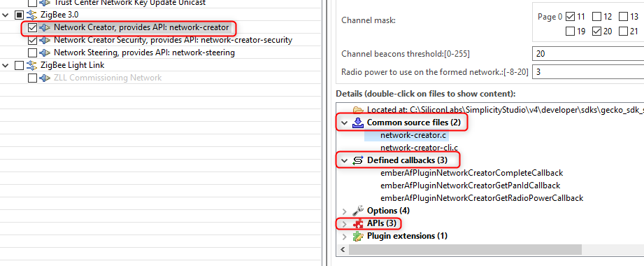This screenshot has height=266, width=644.
Task: Click the Options wrench icon
Action: tap(358, 211)
